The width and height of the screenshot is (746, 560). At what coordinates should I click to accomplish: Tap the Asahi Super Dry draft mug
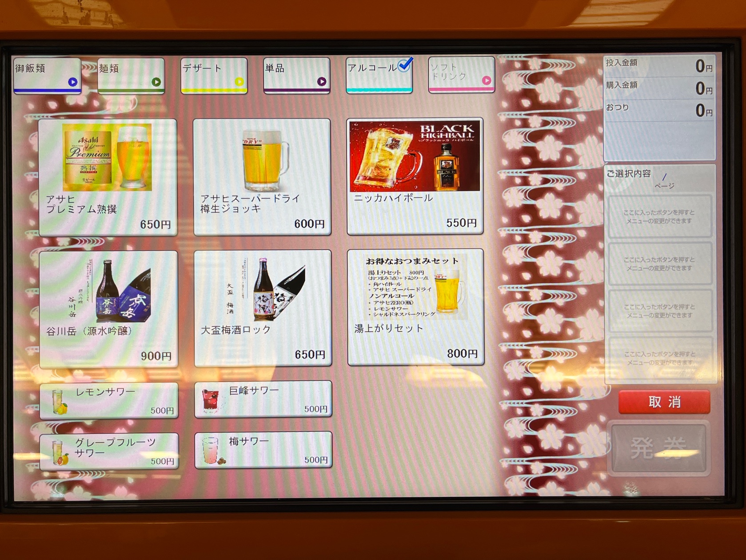[262, 176]
